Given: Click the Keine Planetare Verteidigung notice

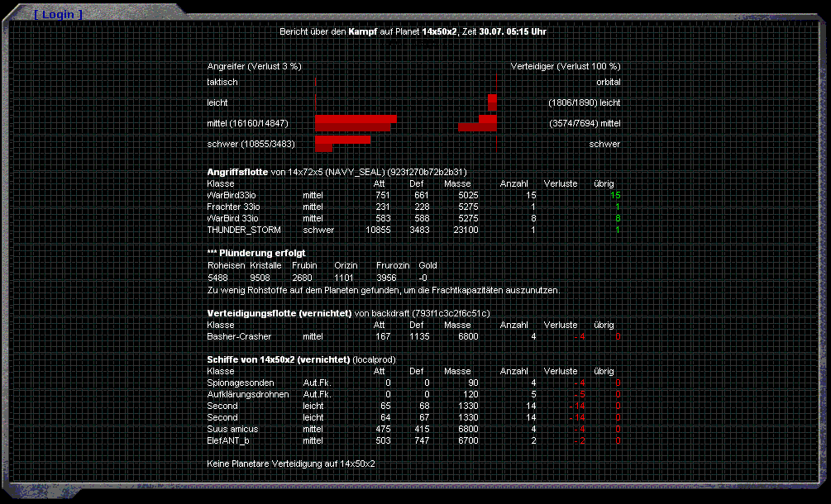Looking at the screenshot, I should tap(290, 464).
